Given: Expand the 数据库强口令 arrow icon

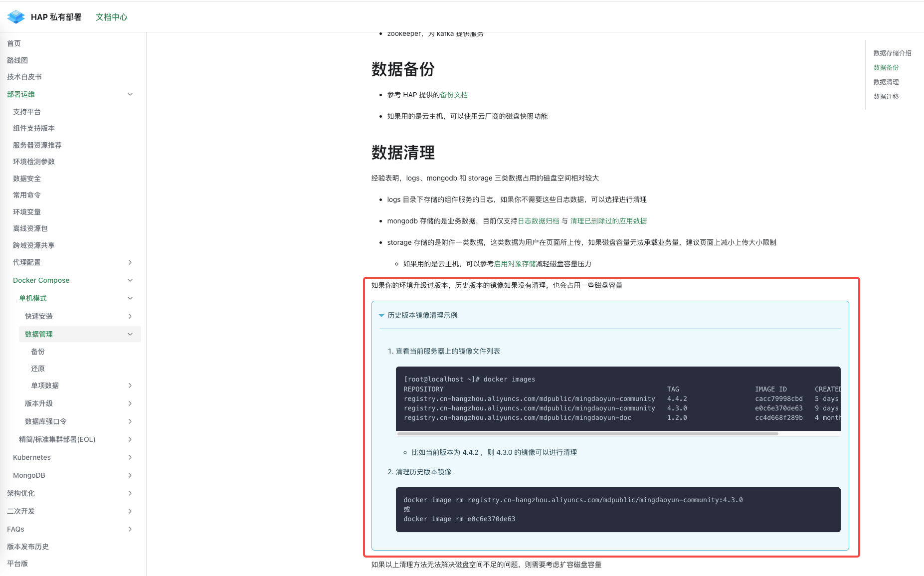Looking at the screenshot, I should [x=130, y=421].
